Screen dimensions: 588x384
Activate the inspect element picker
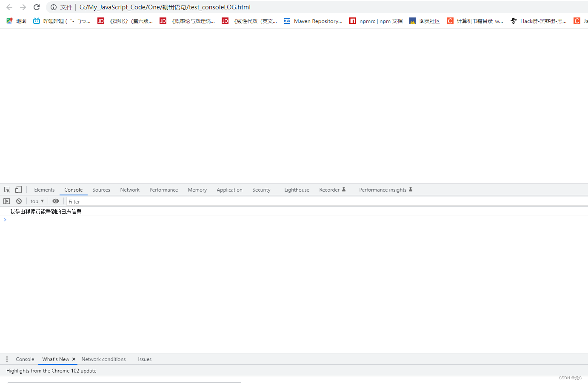[x=7, y=190]
